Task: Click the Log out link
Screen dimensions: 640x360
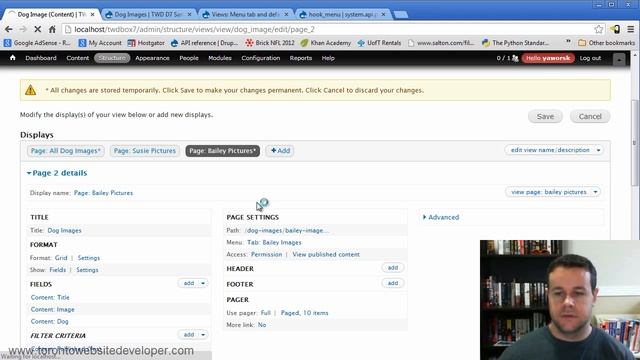Action: 590,58
